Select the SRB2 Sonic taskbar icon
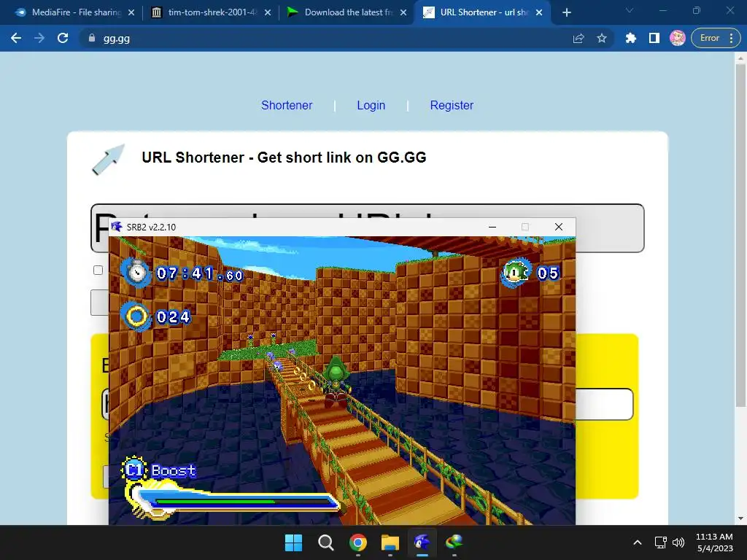Screen dimensions: 747x560 (x=422, y=542)
